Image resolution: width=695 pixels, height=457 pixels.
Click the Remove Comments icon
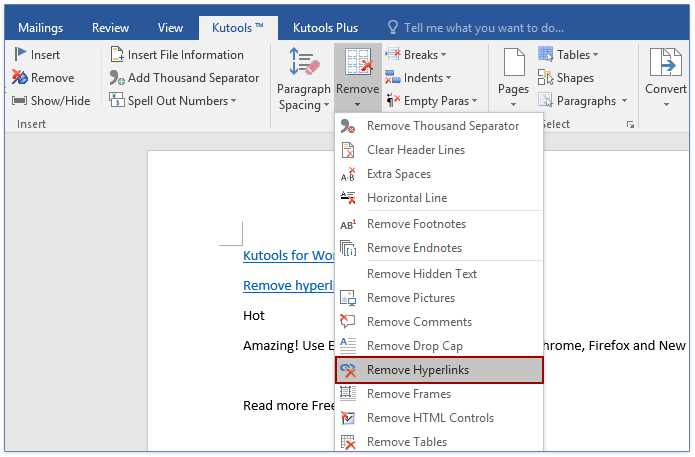(348, 321)
